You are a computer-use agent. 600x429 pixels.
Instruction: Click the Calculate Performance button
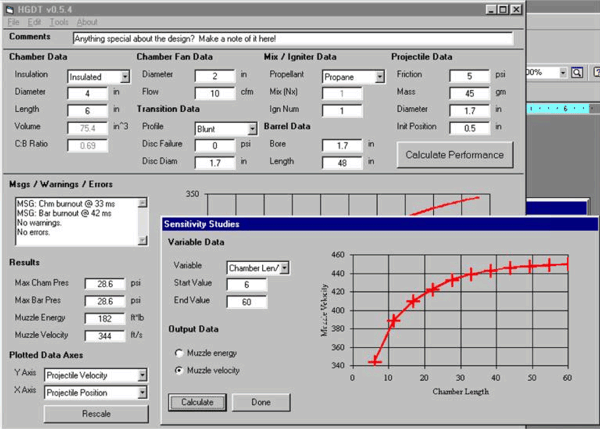pyautogui.click(x=455, y=155)
